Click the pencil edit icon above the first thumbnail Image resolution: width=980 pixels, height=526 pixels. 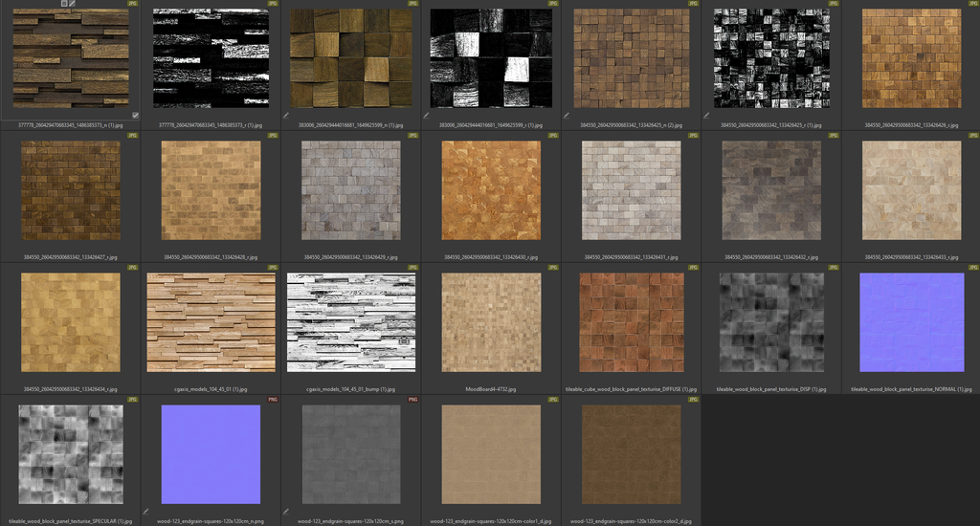73,4
